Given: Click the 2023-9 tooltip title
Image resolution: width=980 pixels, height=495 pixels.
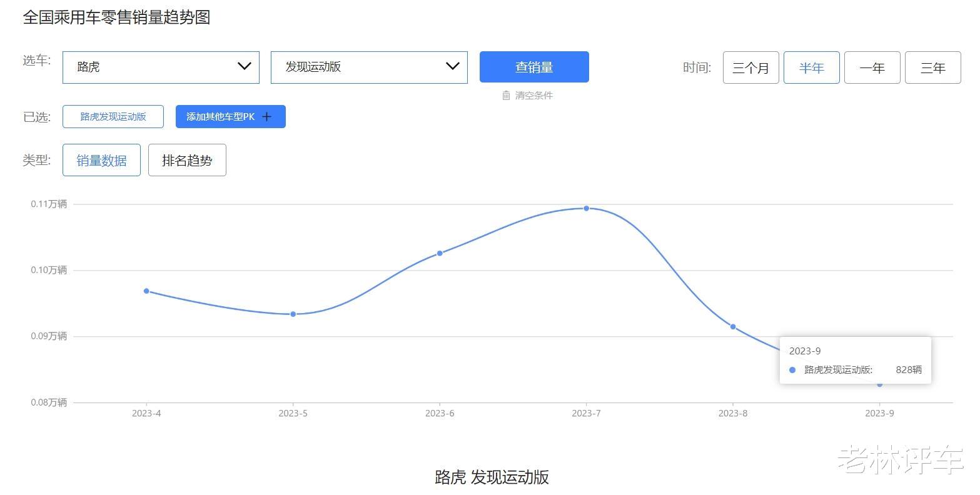Looking at the screenshot, I should click(805, 351).
